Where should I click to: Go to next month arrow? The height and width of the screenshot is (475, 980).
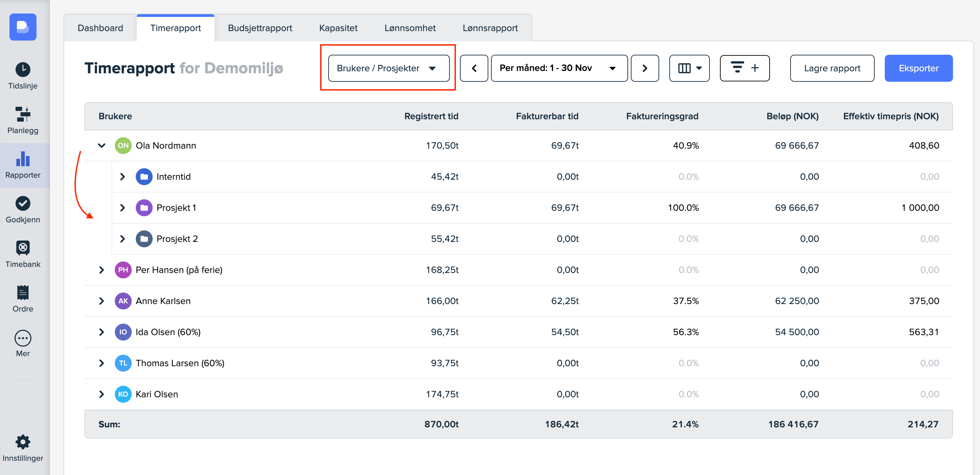click(644, 68)
